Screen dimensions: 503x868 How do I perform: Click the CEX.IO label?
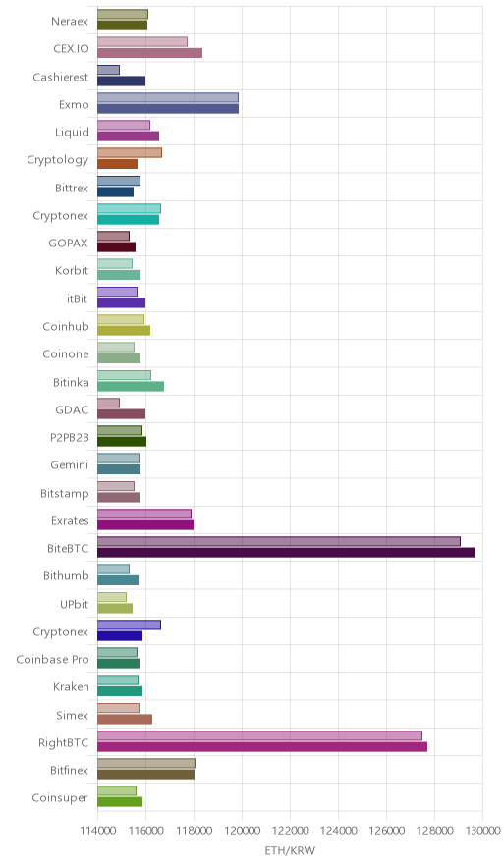coord(71,49)
